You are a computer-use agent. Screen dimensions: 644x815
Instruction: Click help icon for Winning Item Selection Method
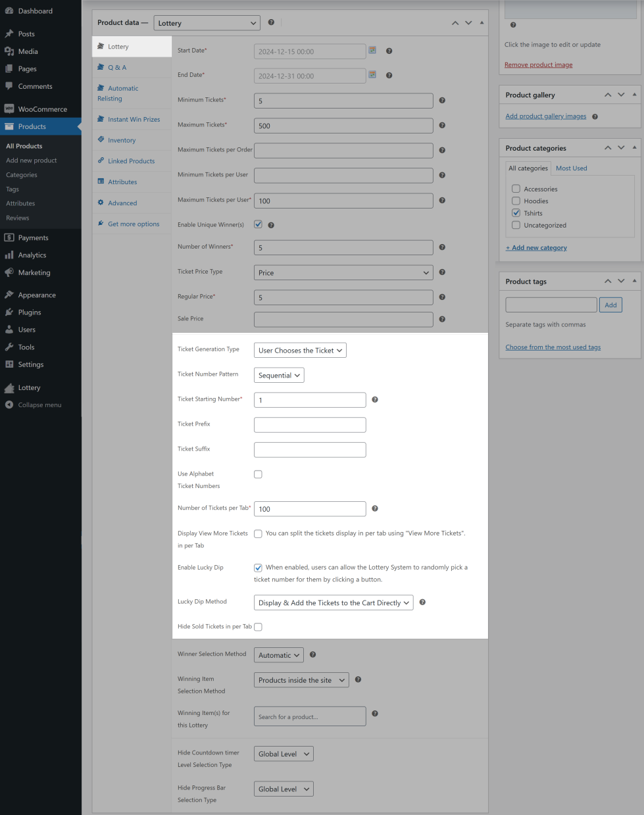[358, 679]
